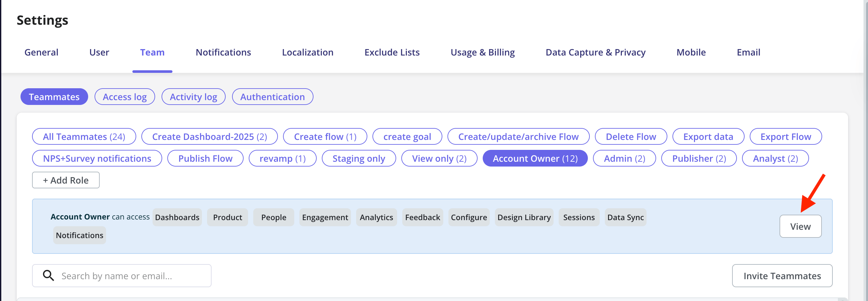Select the View only (2) role
This screenshot has width=868, height=301.
pyautogui.click(x=439, y=158)
